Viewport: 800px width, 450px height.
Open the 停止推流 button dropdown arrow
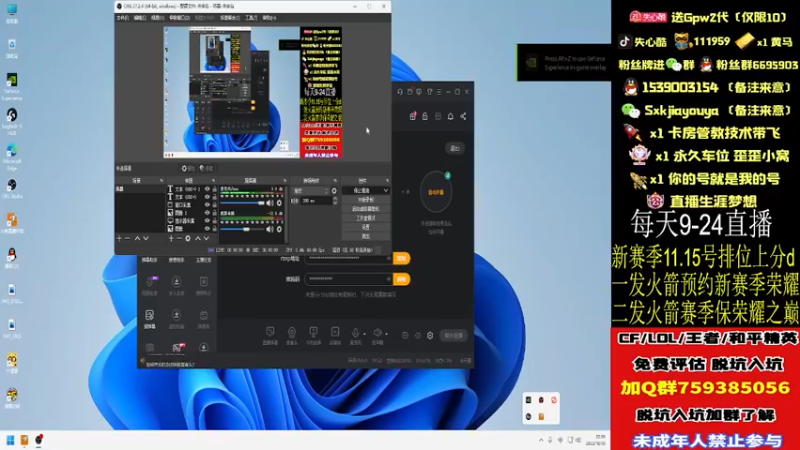385,190
